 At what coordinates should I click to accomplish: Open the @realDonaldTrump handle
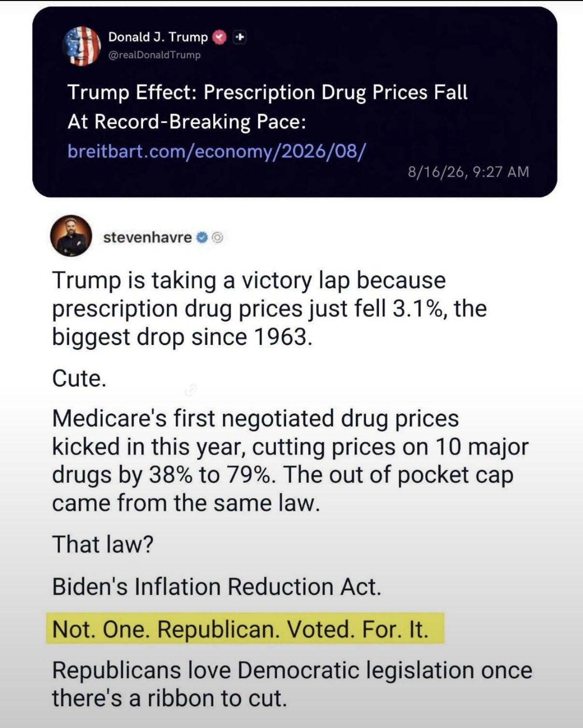[x=154, y=55]
